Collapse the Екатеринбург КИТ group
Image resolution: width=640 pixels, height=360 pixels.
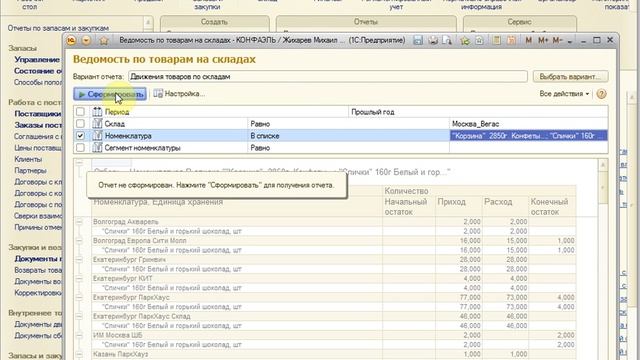pyautogui.click(x=79, y=278)
